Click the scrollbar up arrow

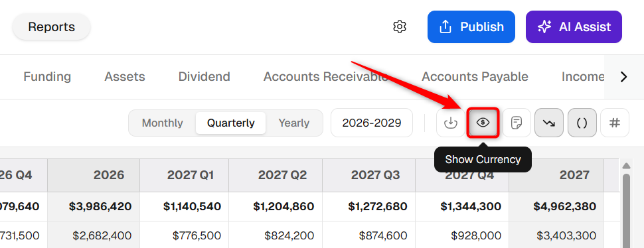coord(626,166)
